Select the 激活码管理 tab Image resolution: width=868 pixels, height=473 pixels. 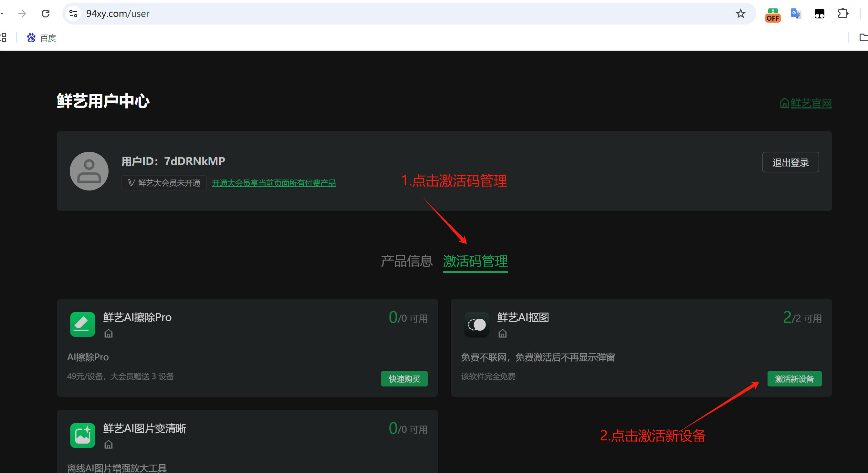point(475,261)
